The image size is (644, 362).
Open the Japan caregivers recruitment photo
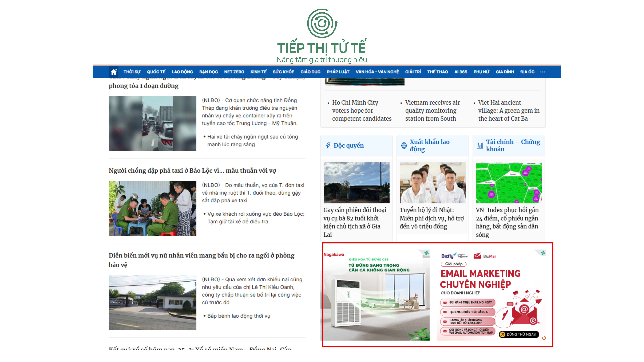[x=433, y=183]
